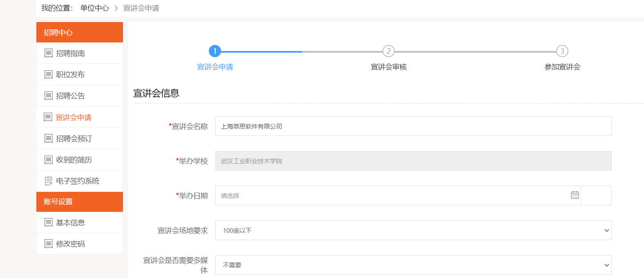644x278 pixels.
Task: Open the 修改密码 link in sidebar
Action: (70, 244)
